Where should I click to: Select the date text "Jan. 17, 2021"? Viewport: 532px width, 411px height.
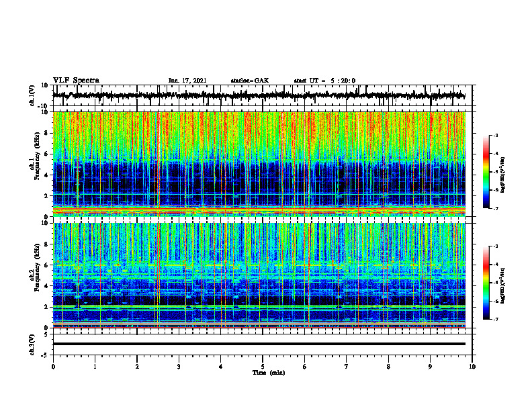tap(187, 81)
